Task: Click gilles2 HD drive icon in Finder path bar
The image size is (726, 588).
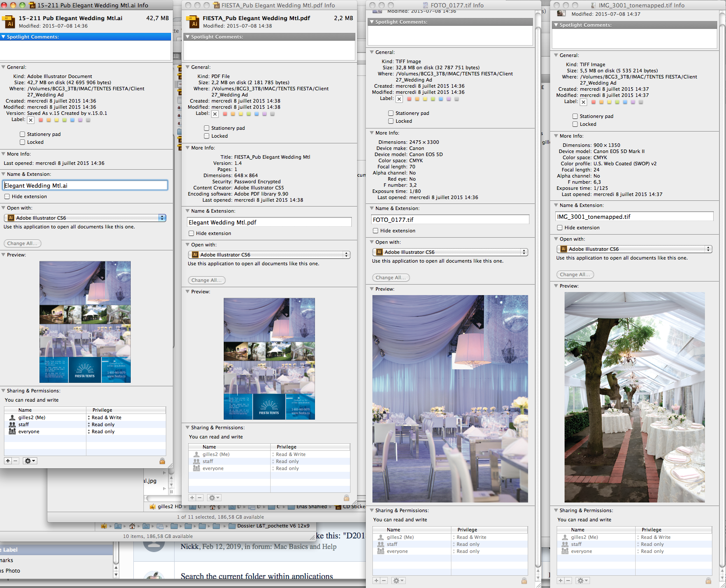Action: [153, 506]
